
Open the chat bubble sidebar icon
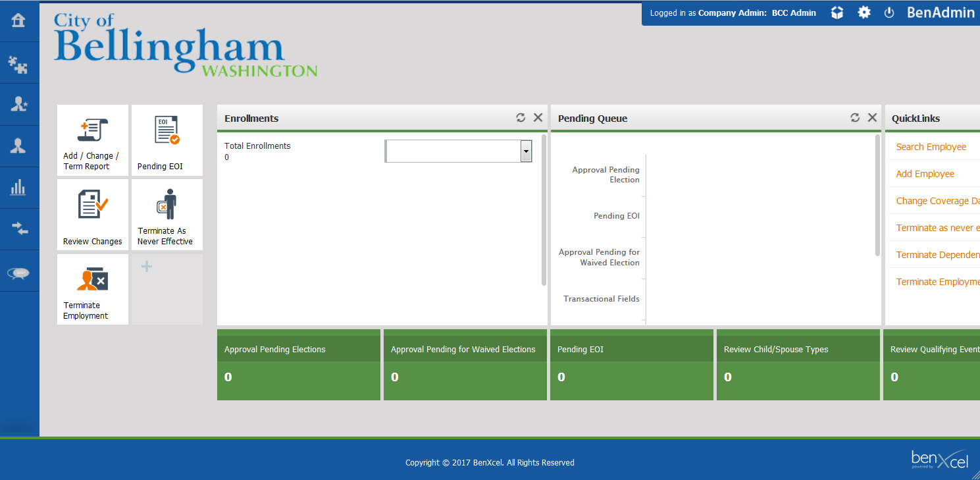point(18,273)
